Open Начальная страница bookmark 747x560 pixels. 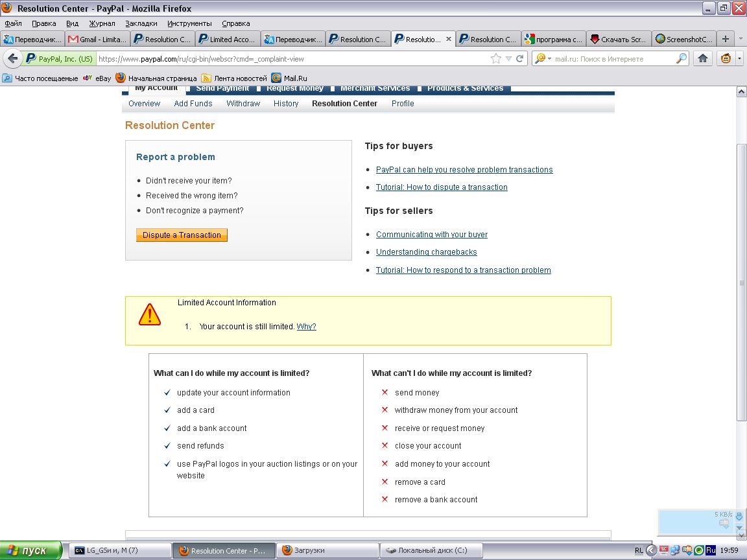(156, 78)
